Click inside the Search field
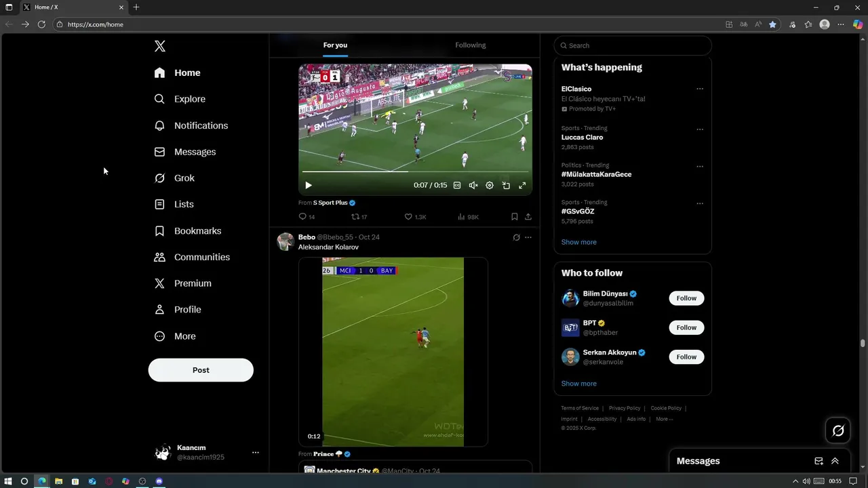Screen dimensions: 868x488 [633, 45]
